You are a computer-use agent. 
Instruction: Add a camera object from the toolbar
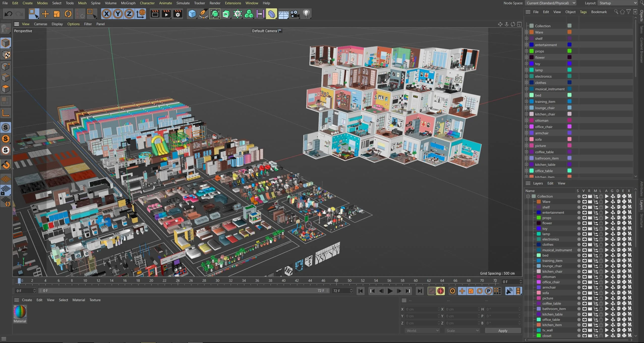click(295, 14)
